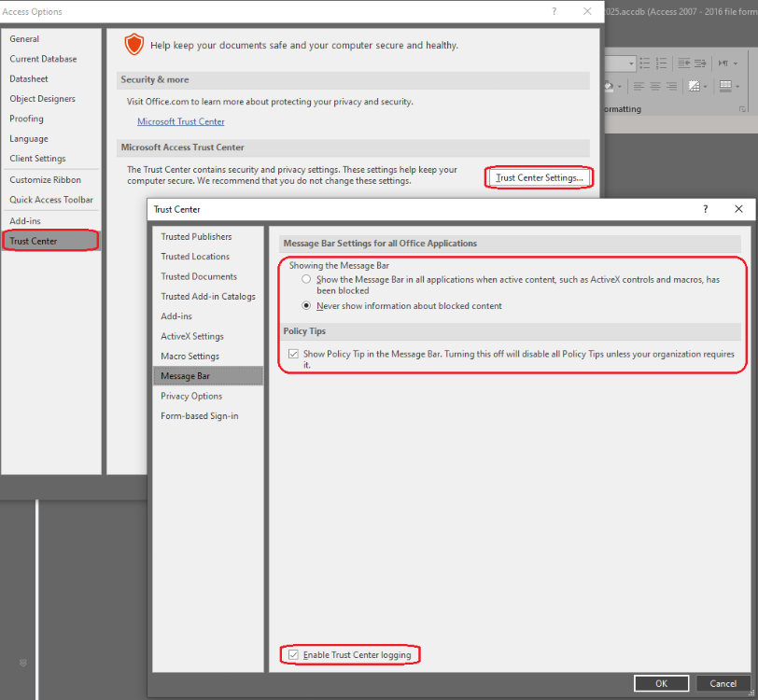Open Client Settings in Access Options
The width and height of the screenshot is (758, 700).
pyautogui.click(x=51, y=159)
